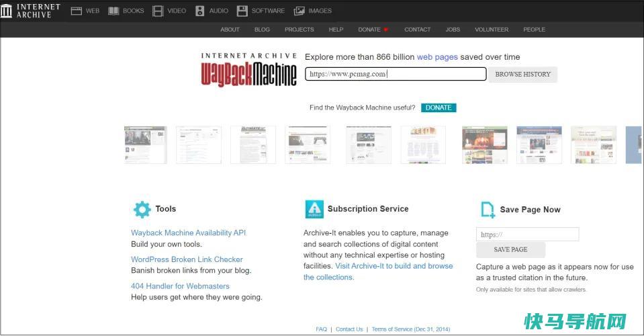Open the Contact Us footer link

349,329
